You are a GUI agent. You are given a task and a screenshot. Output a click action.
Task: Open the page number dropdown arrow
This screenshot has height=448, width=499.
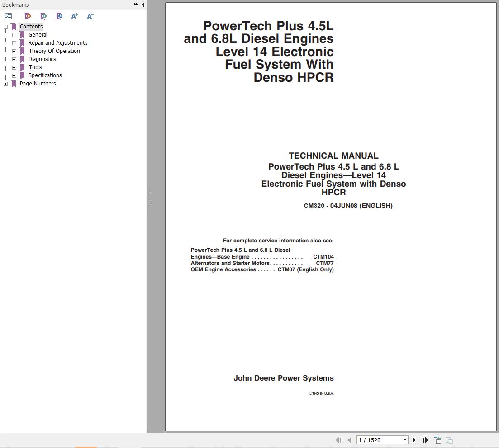(x=405, y=440)
